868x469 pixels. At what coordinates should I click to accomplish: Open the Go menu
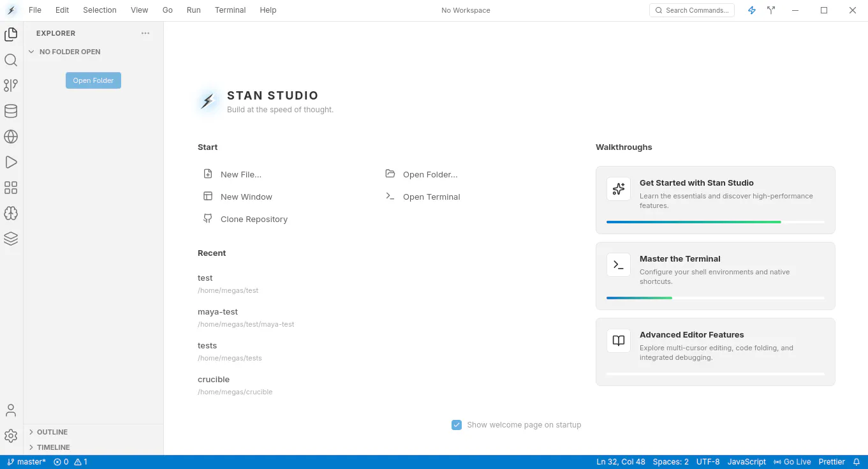[x=168, y=10]
